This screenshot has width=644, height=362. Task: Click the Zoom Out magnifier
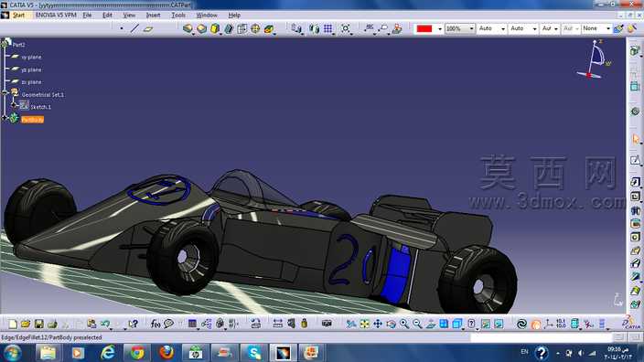[417, 324]
